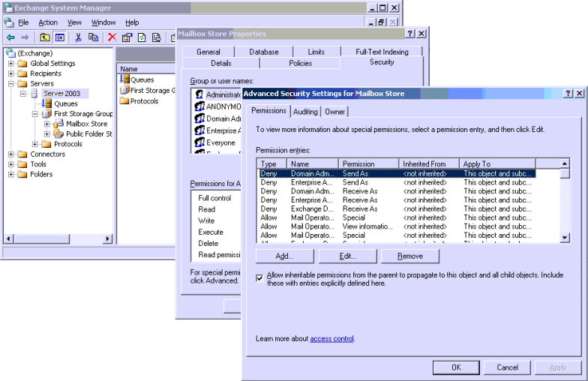Select Queues under Server2003 in tree
588x381 pixels.
66,103
